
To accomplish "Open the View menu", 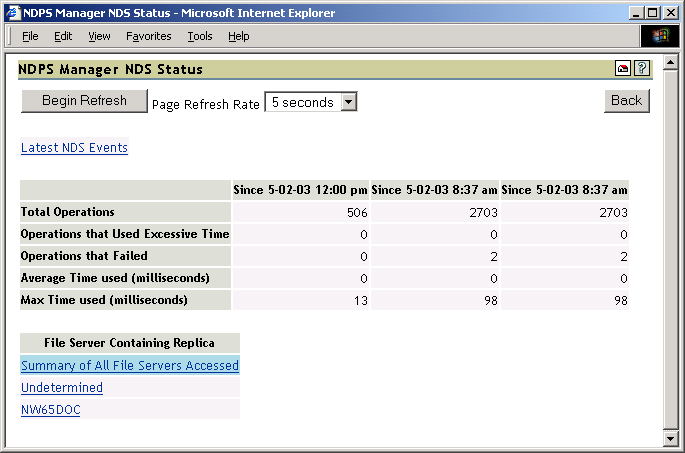I will point(99,36).
